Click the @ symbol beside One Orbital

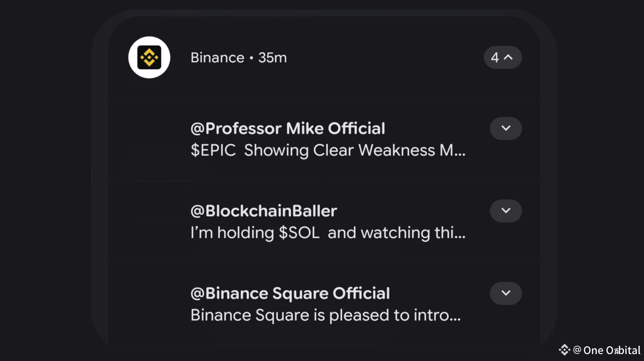pos(577,350)
